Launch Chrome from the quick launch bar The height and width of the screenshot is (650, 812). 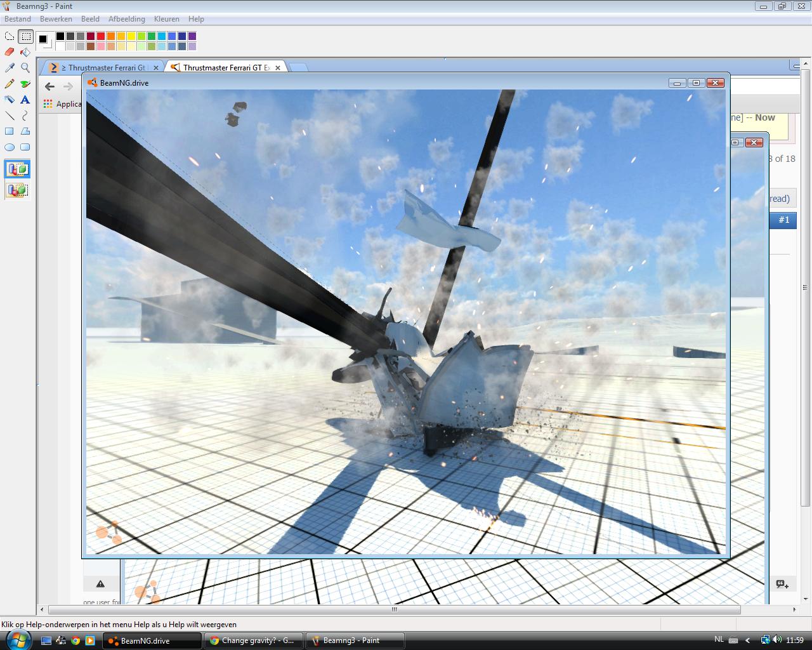click(x=75, y=640)
